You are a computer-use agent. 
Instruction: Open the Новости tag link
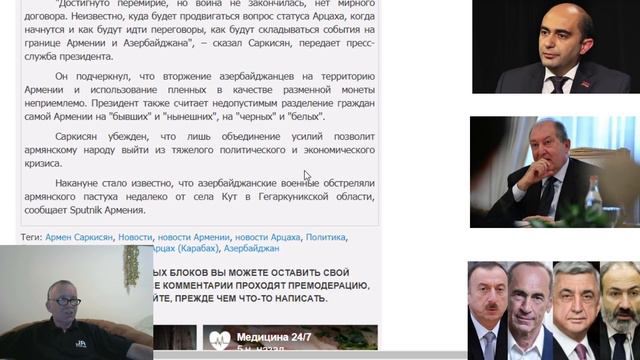pos(135,237)
